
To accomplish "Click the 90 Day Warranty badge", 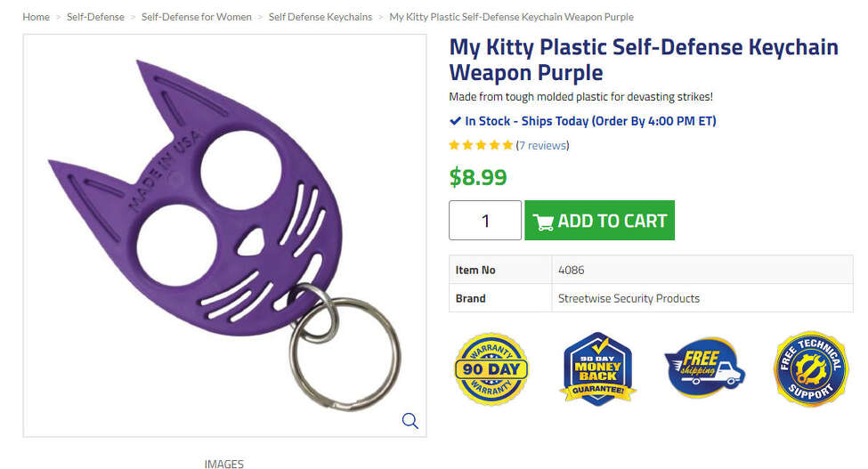I will (491, 369).
